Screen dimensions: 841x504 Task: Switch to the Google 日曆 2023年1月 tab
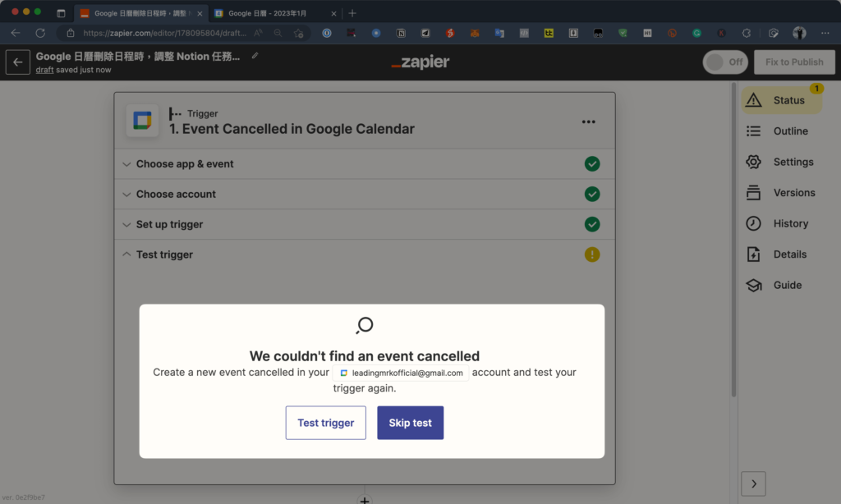pos(268,13)
